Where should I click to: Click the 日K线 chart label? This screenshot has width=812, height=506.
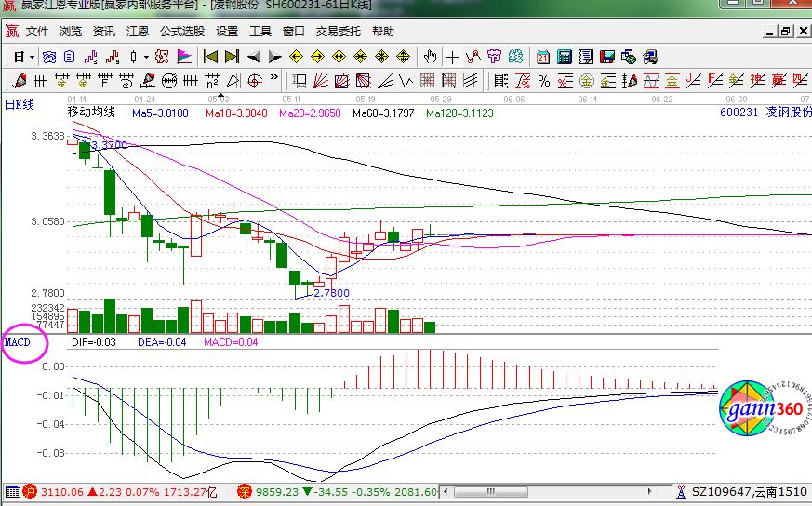pyautogui.click(x=20, y=104)
